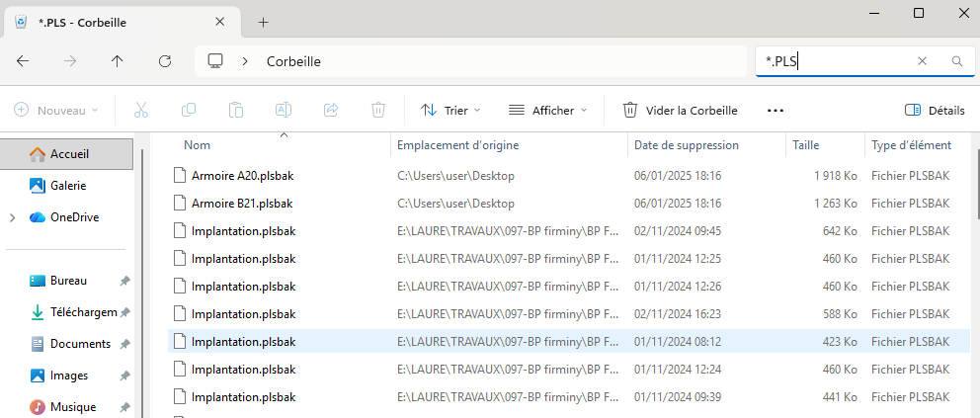Viewport: 980px width, 418px height.
Task: Click the Copy icon in the toolbar
Action: (189, 111)
